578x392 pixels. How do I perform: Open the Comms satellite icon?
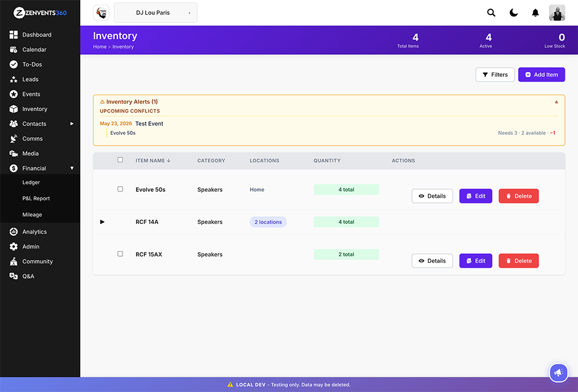pyautogui.click(x=14, y=139)
